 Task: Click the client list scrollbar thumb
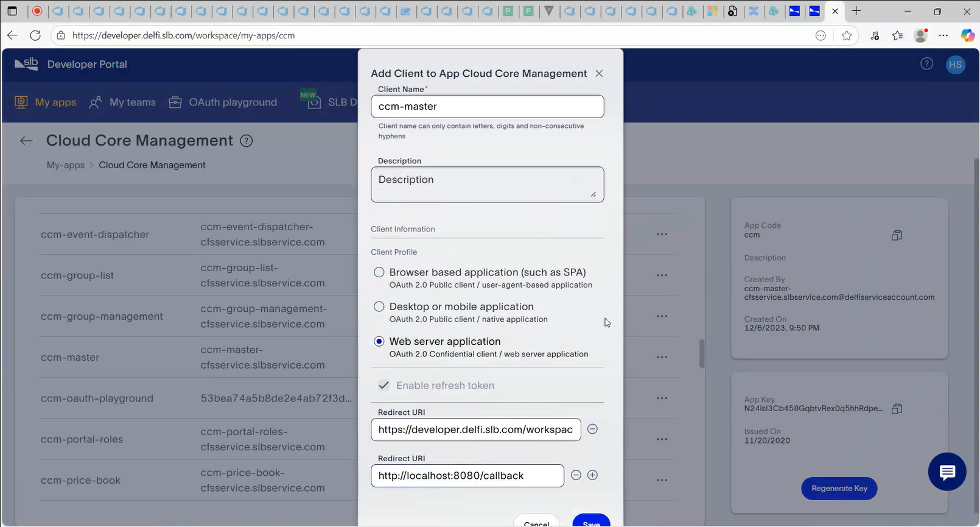click(701, 353)
